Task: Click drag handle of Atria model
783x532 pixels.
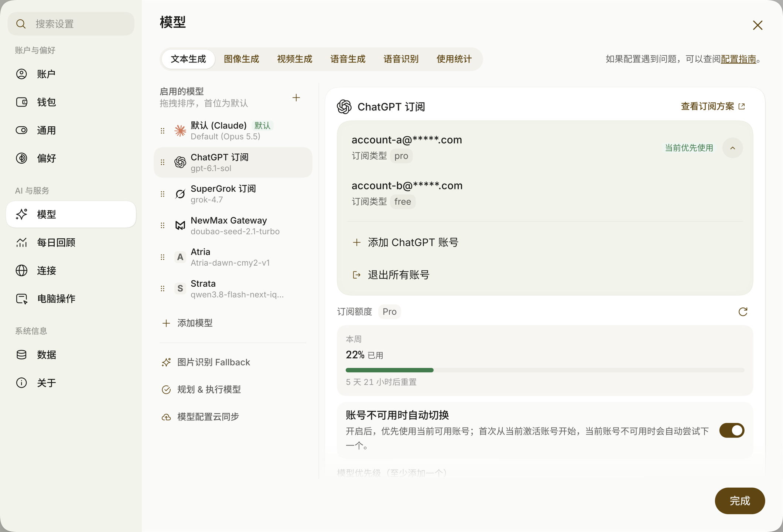Action: click(163, 257)
